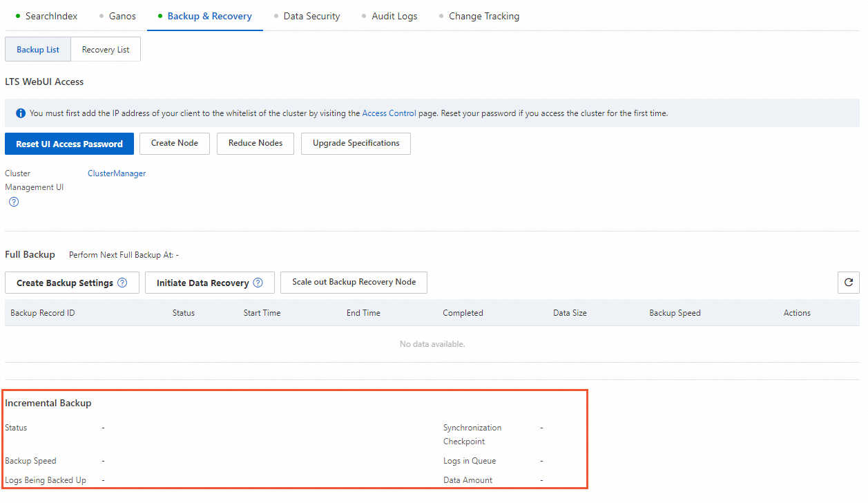Click the Incremental Backup heading
Viewport: 868px width, 503px height.
48,403
